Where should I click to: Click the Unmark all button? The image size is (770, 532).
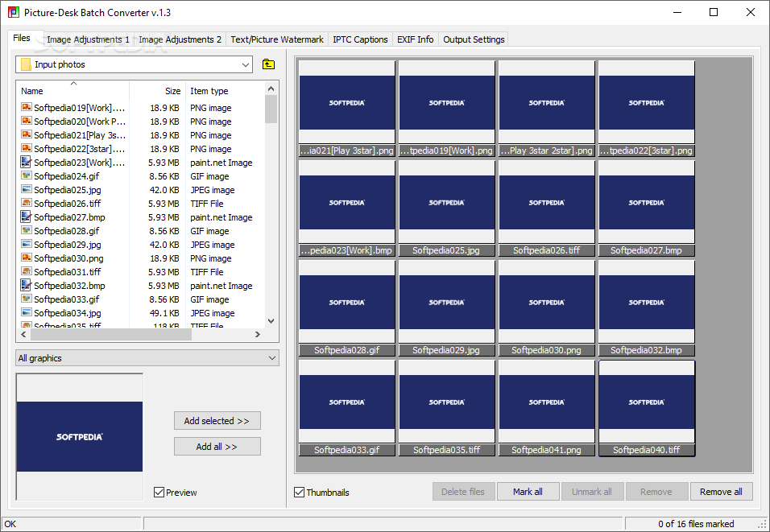592,491
